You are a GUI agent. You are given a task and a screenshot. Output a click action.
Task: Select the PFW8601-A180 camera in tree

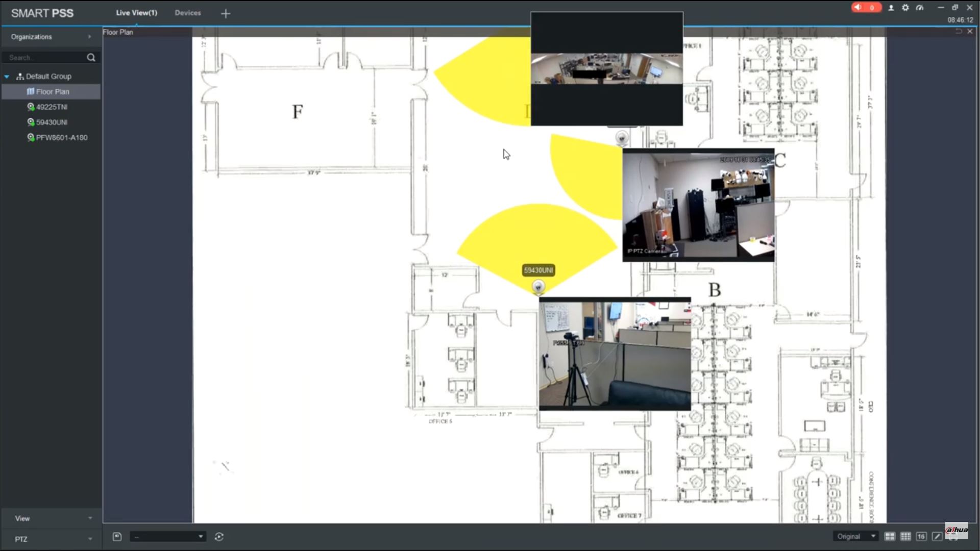pos(61,138)
